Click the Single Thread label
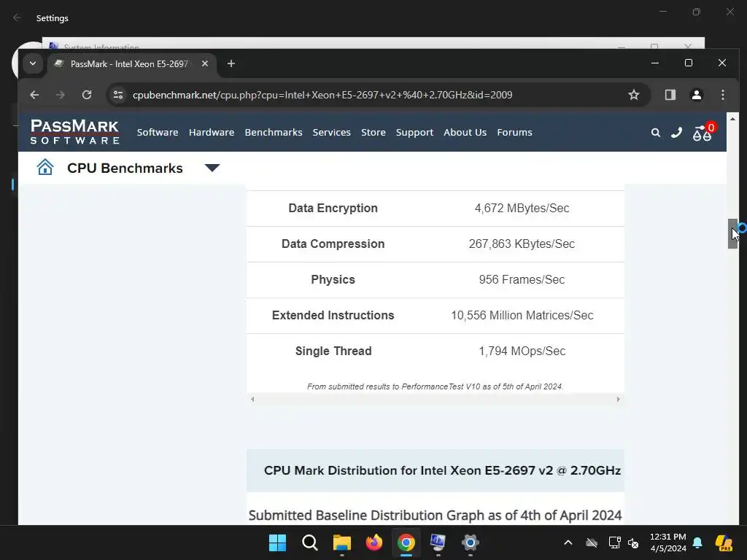This screenshot has height=560, width=747. pos(333,351)
